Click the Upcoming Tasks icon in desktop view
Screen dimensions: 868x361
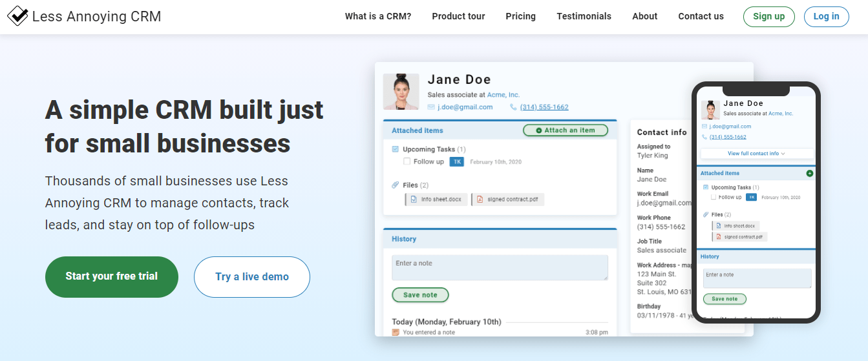[x=396, y=149]
